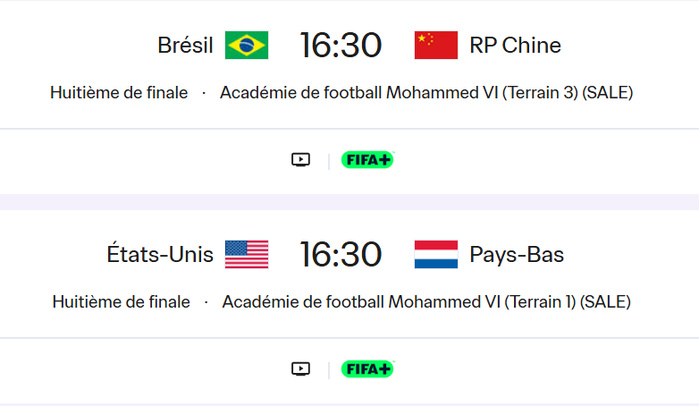Select the Pays-Bas team name
The image size is (699, 406).
coord(517,255)
